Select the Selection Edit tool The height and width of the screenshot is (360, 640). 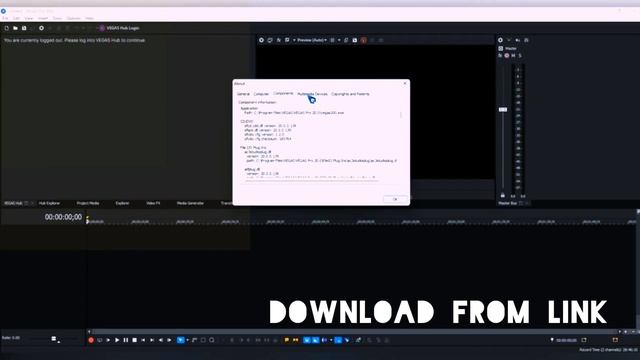203,340
